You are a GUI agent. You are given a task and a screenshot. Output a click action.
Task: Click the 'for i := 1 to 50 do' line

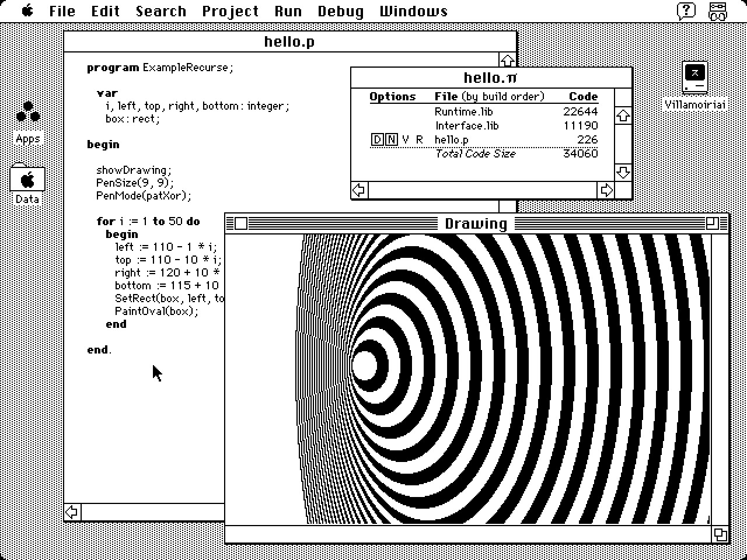(x=148, y=222)
